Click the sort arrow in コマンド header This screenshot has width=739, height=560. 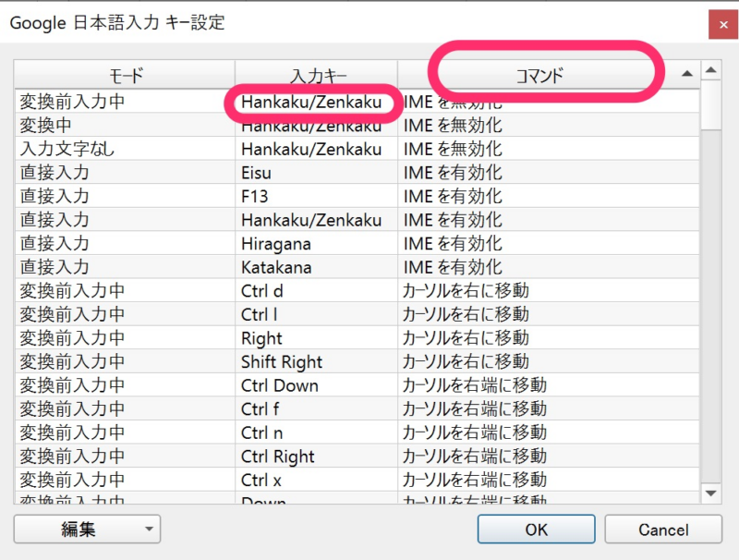687,74
